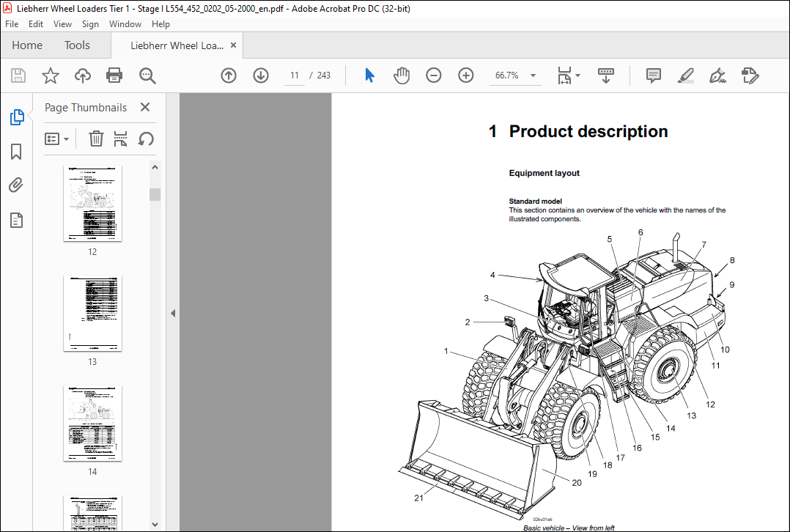This screenshot has height=532, width=790.
Task: Select page 13 thumbnail
Action: click(x=92, y=314)
